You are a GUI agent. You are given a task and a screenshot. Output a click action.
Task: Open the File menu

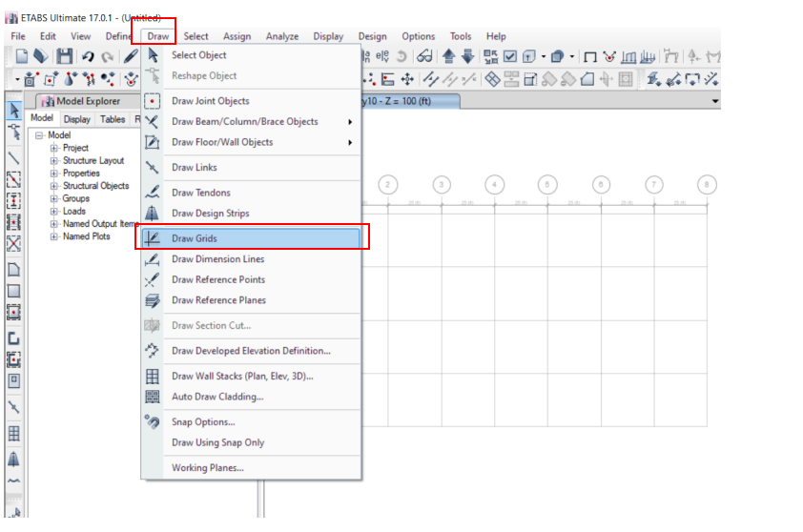coord(18,36)
